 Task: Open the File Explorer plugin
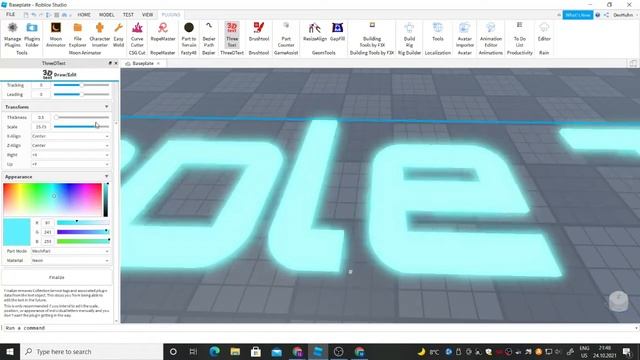[x=78, y=34]
